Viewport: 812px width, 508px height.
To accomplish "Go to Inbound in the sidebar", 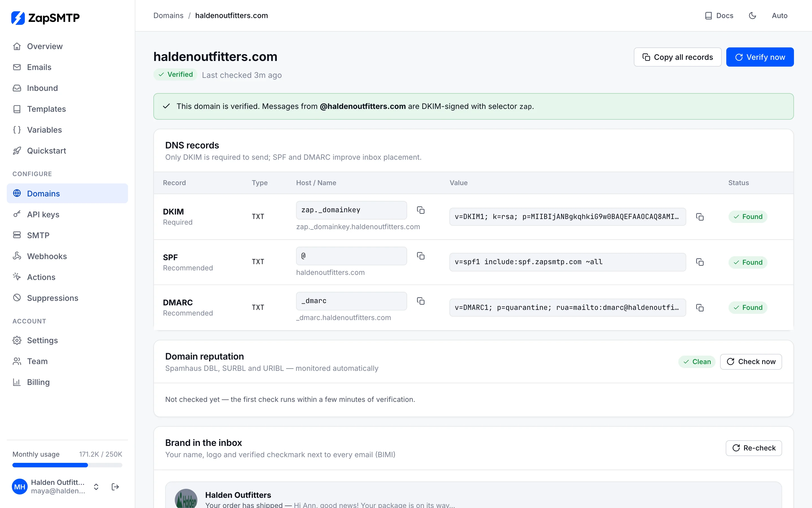I will [67, 88].
